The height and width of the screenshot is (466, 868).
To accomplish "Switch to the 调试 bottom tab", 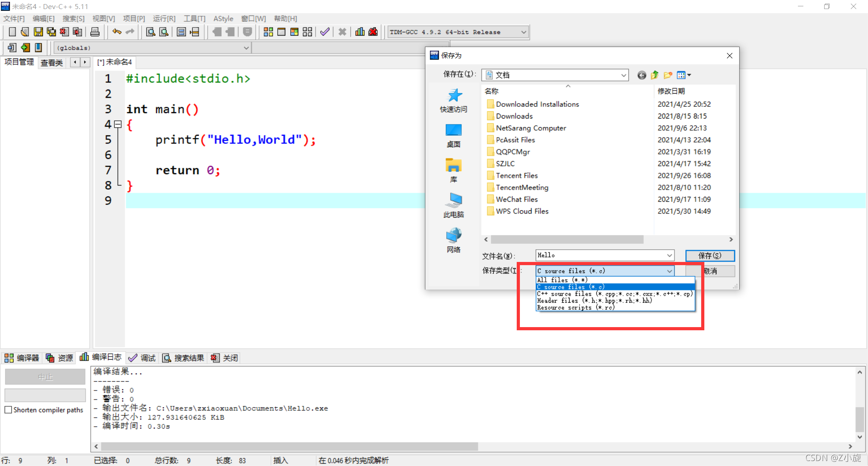I will 142,358.
